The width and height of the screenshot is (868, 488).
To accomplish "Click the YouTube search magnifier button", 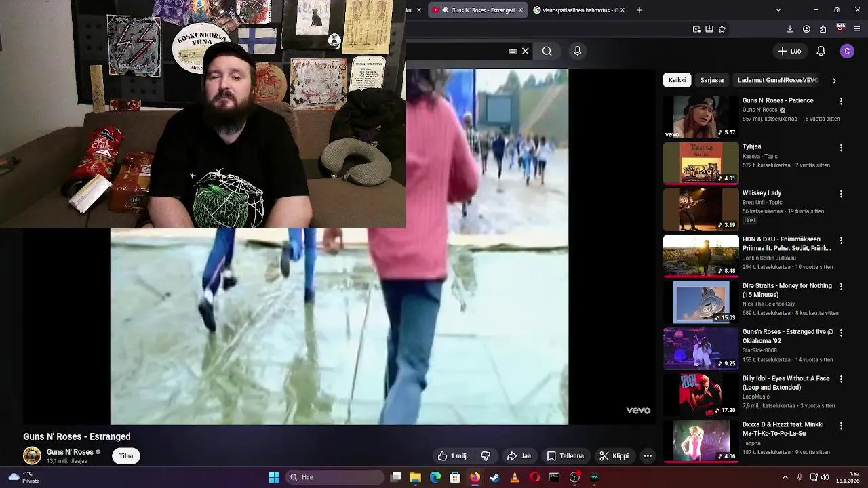I will click(x=547, y=51).
